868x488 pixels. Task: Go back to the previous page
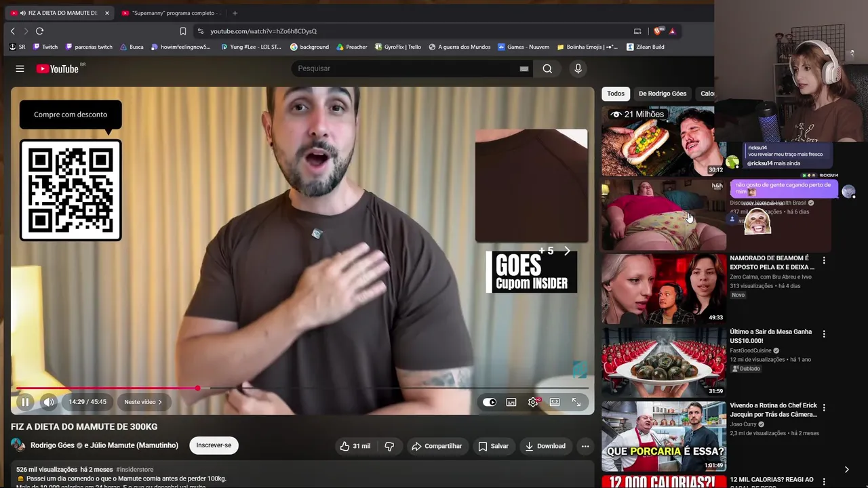(x=12, y=31)
